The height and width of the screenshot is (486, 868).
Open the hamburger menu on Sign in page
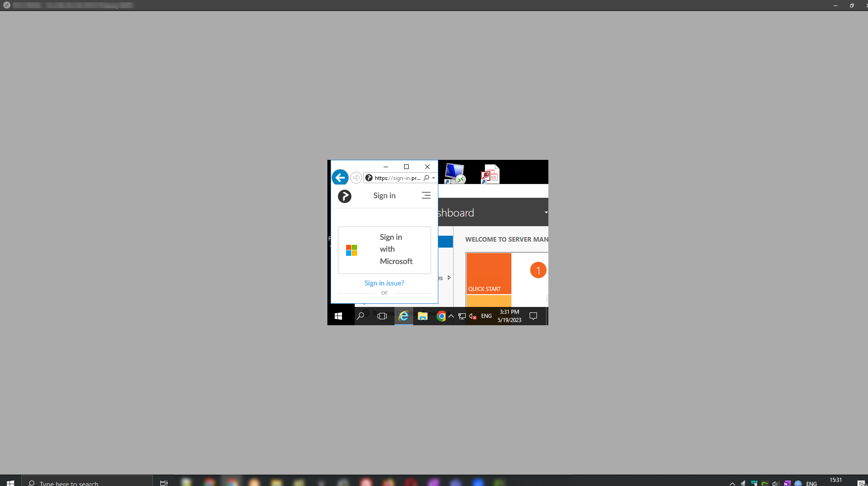tap(426, 195)
